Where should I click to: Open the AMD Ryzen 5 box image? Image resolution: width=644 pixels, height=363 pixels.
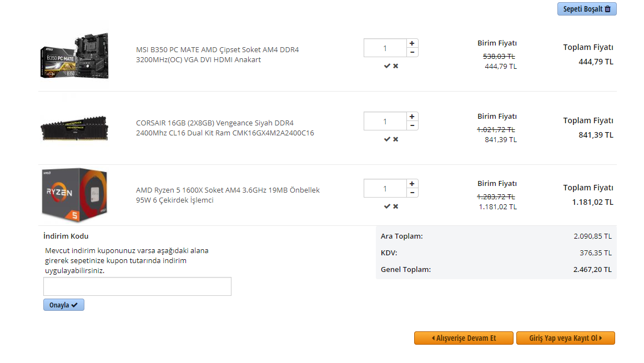(x=74, y=195)
